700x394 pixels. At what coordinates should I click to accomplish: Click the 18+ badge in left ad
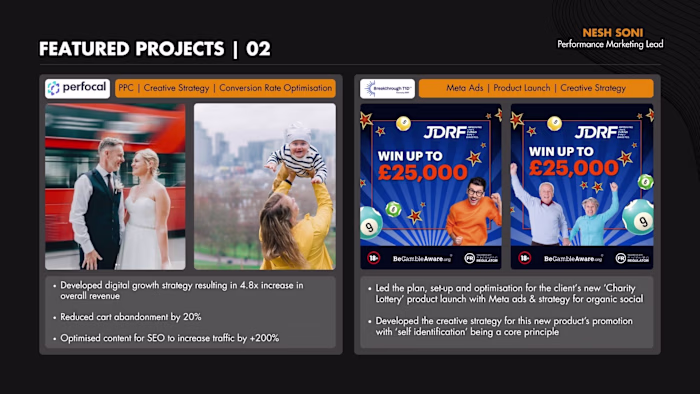(x=373, y=258)
